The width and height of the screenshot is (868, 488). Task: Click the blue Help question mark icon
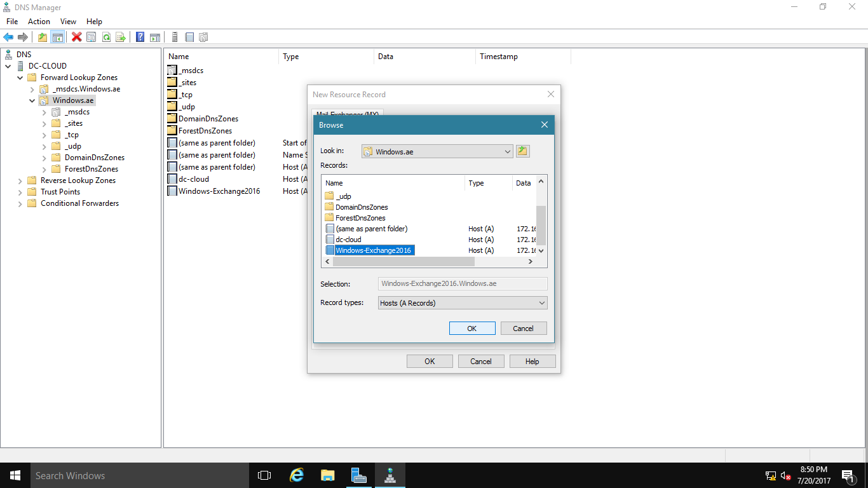click(140, 37)
